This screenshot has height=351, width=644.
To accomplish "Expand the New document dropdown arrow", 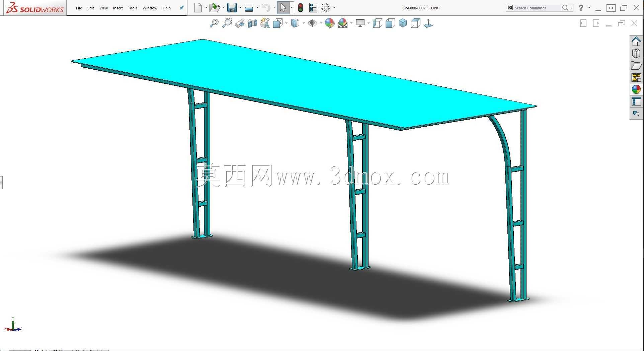I will (x=206, y=8).
